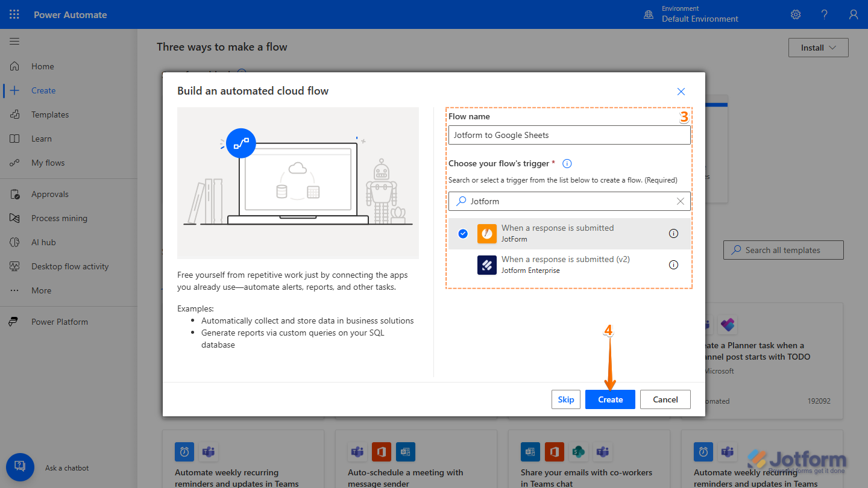Open Power Automate settings gear
The height and width of the screenshot is (488, 868).
pyautogui.click(x=795, y=14)
